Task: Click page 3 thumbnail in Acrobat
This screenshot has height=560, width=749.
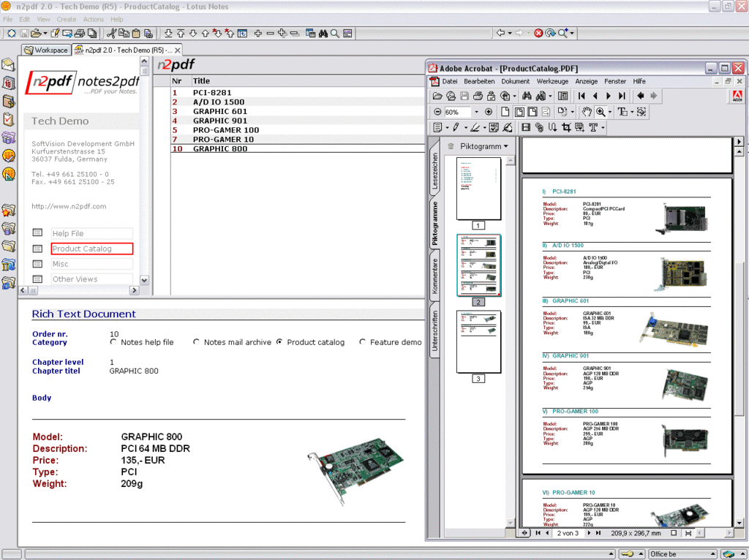Action: [478, 341]
